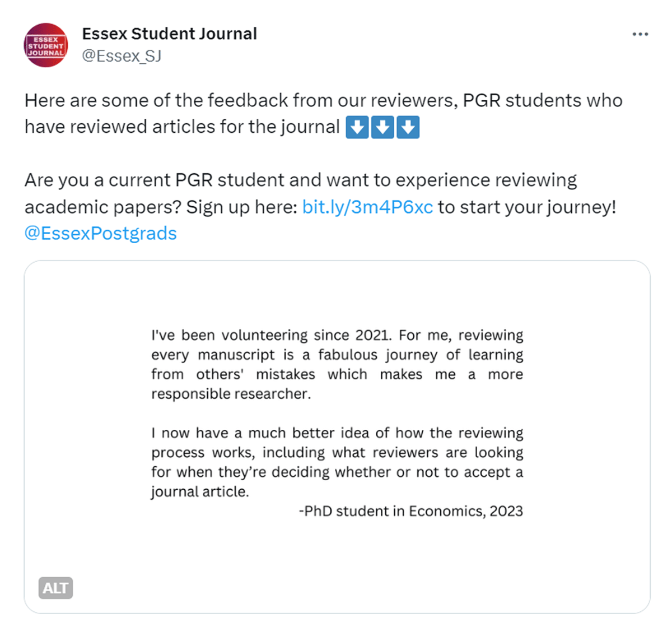This screenshot has width=672, height=636.
Task: Click the "to start your journey!" text
Action: pos(526,207)
